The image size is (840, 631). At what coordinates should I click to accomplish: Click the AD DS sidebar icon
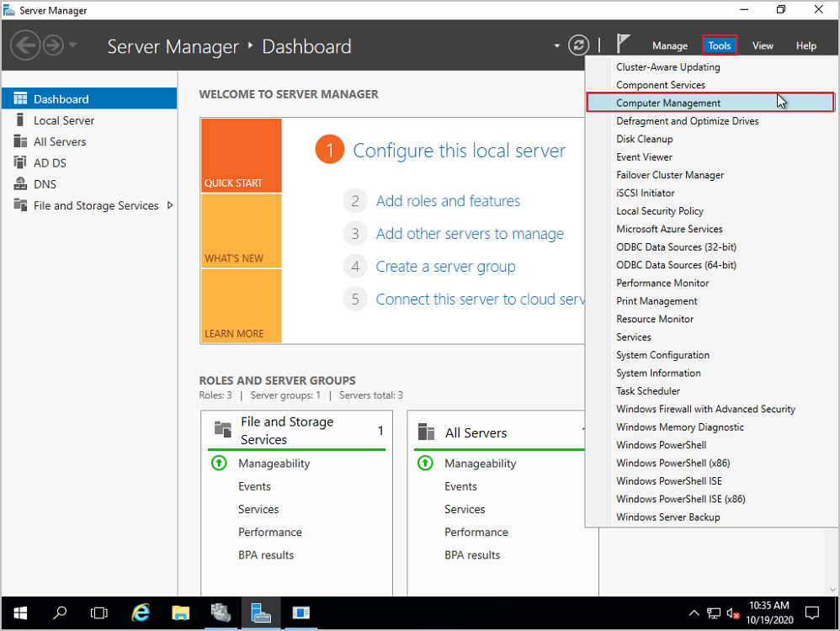20,162
